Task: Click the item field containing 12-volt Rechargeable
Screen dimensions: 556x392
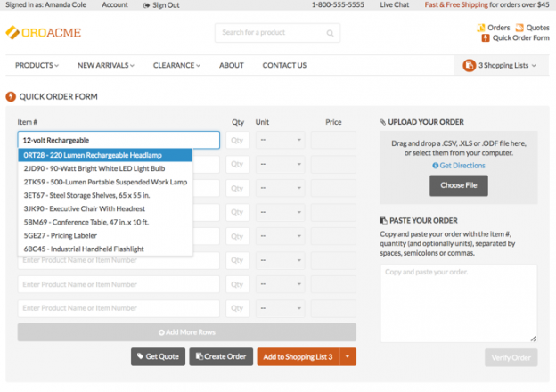Action: pyautogui.click(x=119, y=140)
